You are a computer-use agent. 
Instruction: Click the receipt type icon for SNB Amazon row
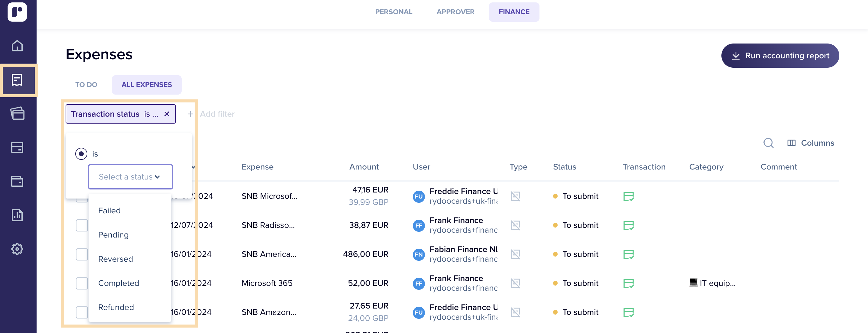click(x=516, y=312)
